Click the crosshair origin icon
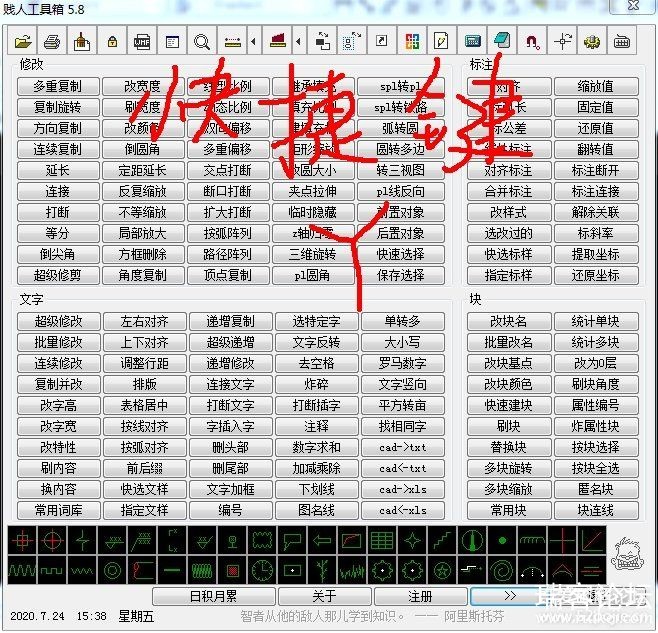This screenshot has height=633, width=658. [x=562, y=41]
